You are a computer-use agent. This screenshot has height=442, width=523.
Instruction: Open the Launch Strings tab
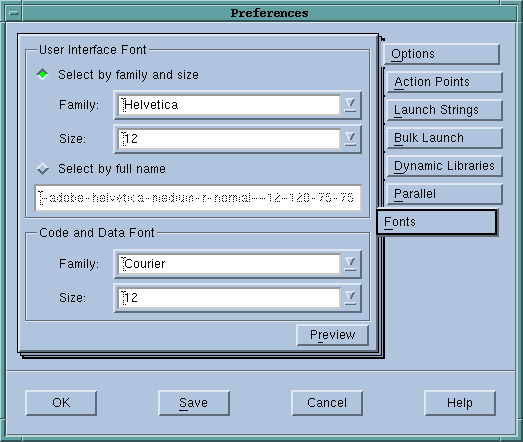(444, 110)
